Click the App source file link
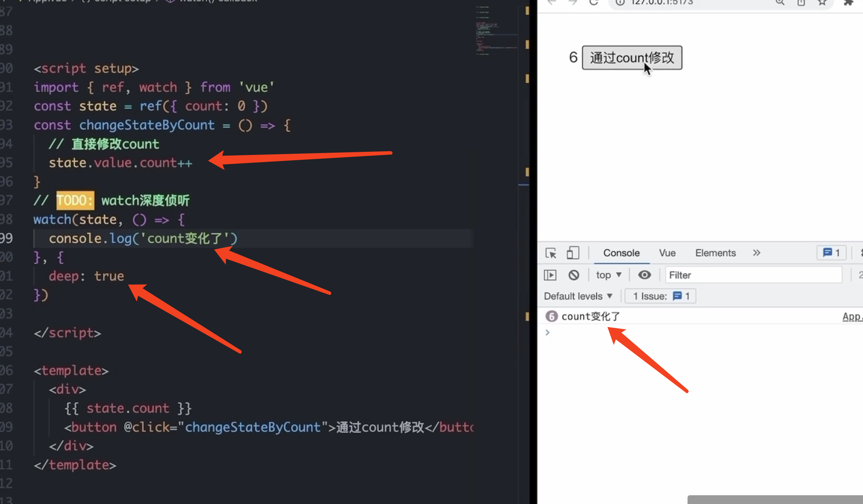863x504 pixels. 852,317
